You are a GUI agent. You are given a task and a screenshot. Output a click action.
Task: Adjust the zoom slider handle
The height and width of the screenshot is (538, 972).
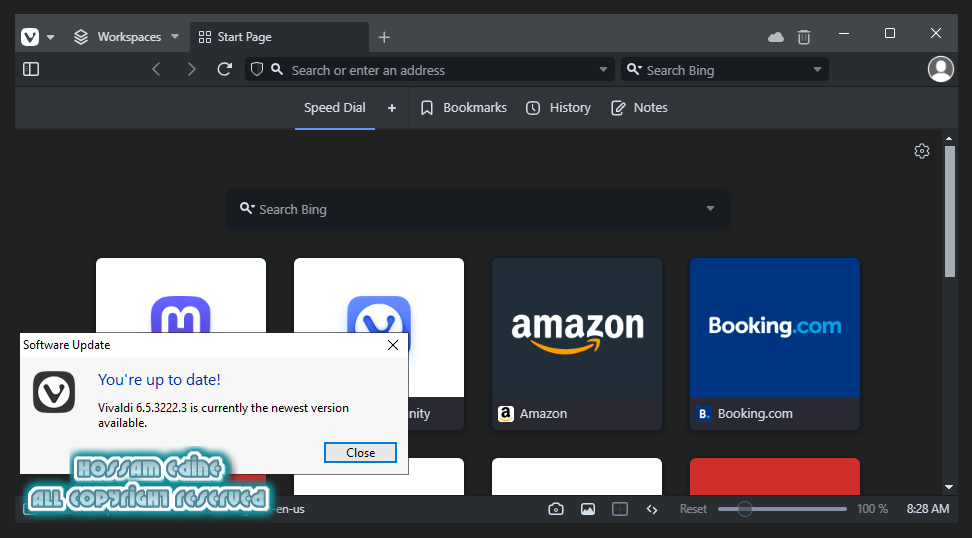(x=744, y=509)
